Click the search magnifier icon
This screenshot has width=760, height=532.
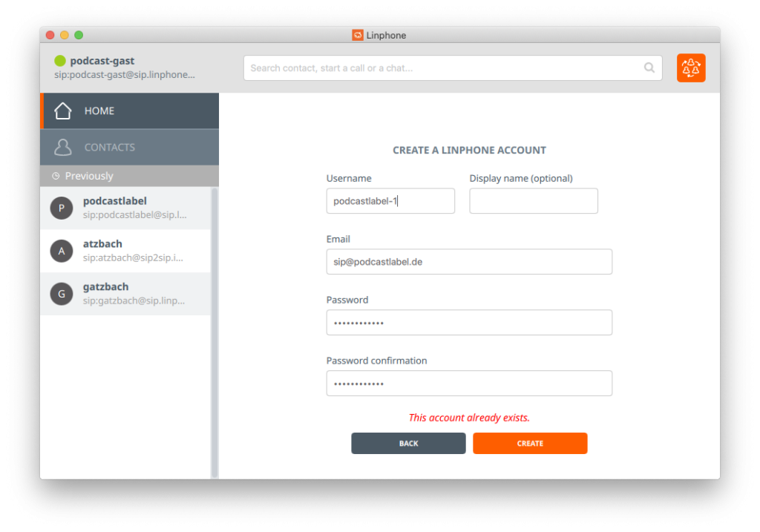pos(649,68)
